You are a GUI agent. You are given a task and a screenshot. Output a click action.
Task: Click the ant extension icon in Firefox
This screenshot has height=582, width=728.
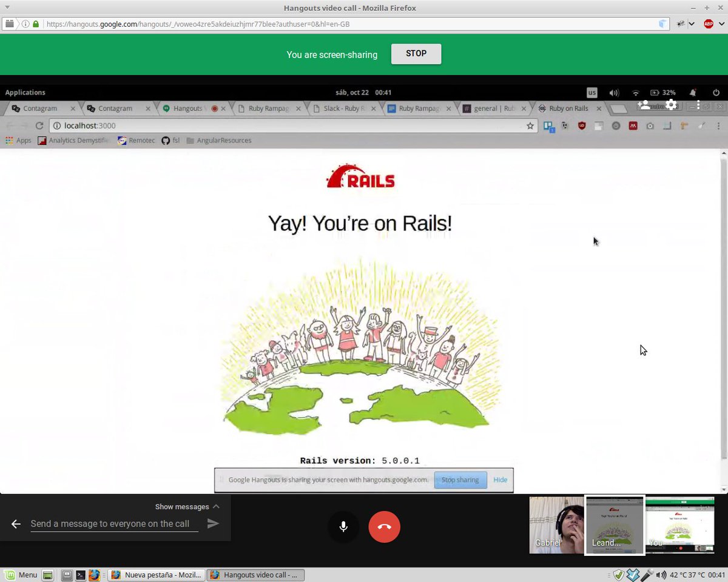coord(681,24)
